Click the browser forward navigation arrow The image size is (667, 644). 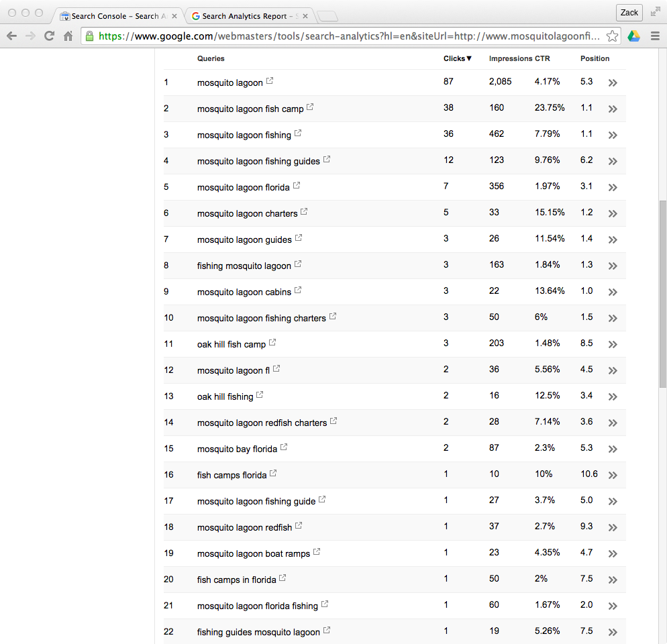pyautogui.click(x=30, y=36)
